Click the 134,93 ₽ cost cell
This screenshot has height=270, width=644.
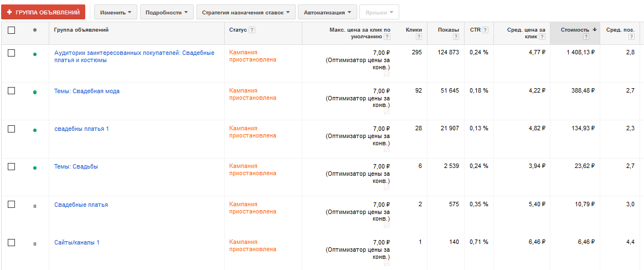(x=583, y=129)
